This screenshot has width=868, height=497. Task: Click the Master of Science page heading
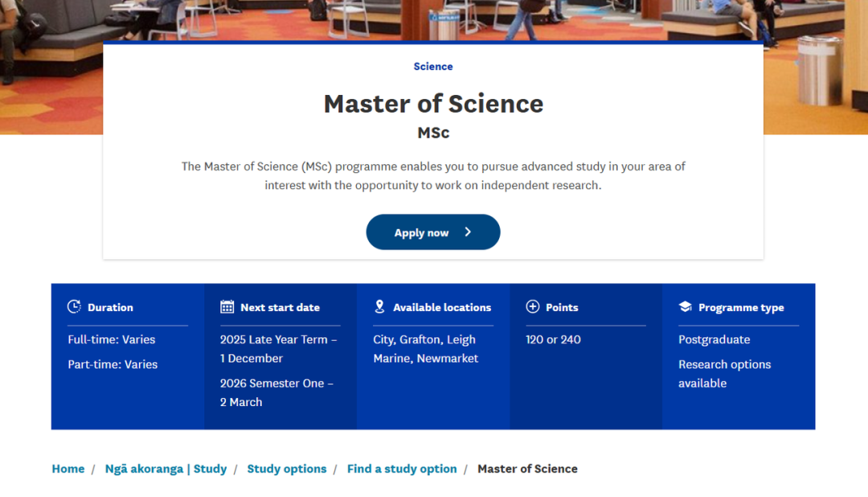433,104
